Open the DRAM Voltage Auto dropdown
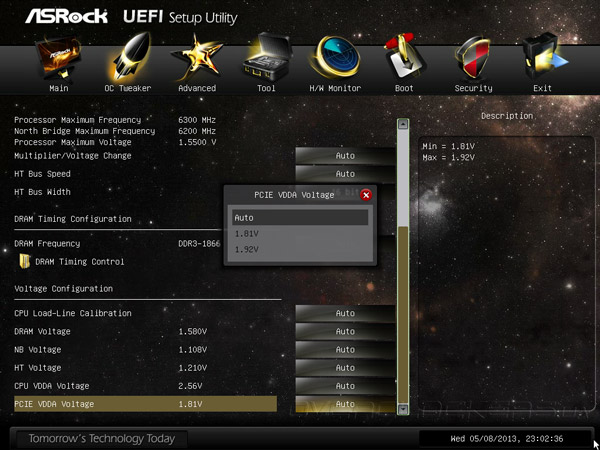600x450 pixels. pos(345,331)
